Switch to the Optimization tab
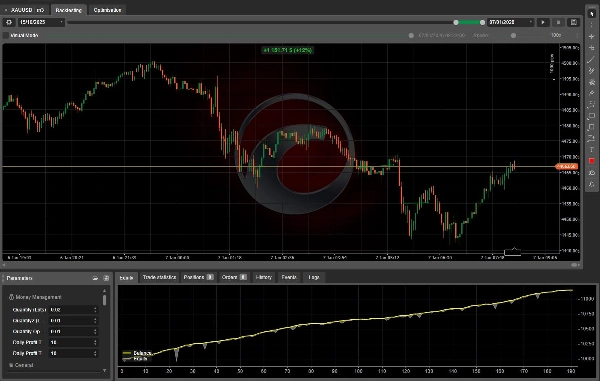Screen dimensions: 600x381 pos(107,10)
